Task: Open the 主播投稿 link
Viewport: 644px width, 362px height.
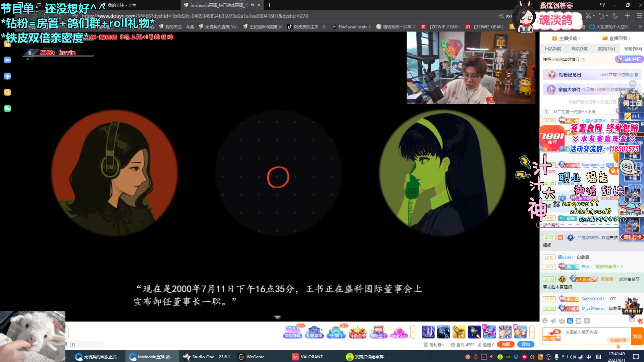Action: (x=566, y=38)
